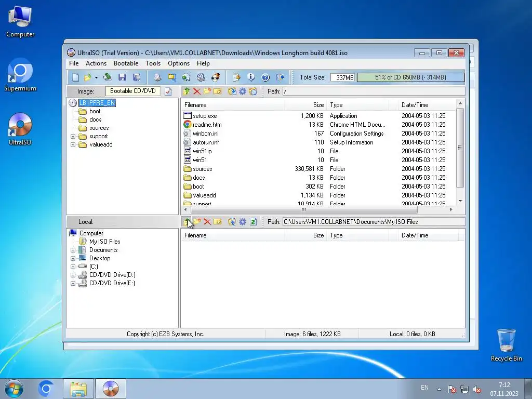Viewport: 532px width, 399px height.
Task: Click the green Refresh icon in Local toolbar
Action: (253, 222)
